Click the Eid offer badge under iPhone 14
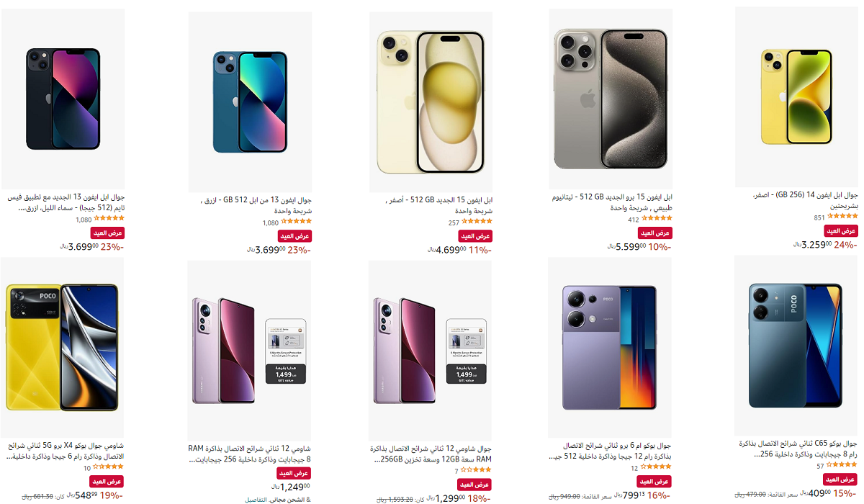This screenshot has height=504, width=864. 842,231
